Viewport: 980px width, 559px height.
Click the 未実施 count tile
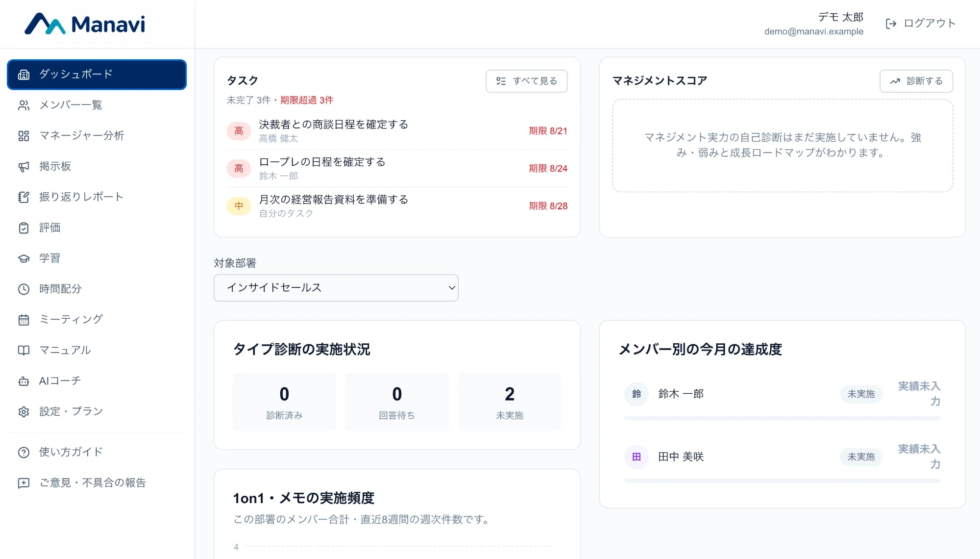click(510, 402)
